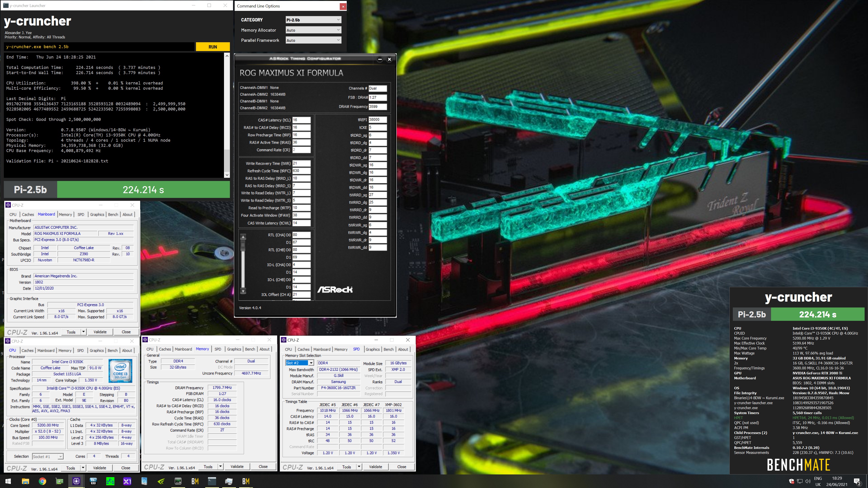The height and width of the screenshot is (488, 868).
Task: Open the CATEGORY Pi-2.5b dropdown
Action: point(313,20)
